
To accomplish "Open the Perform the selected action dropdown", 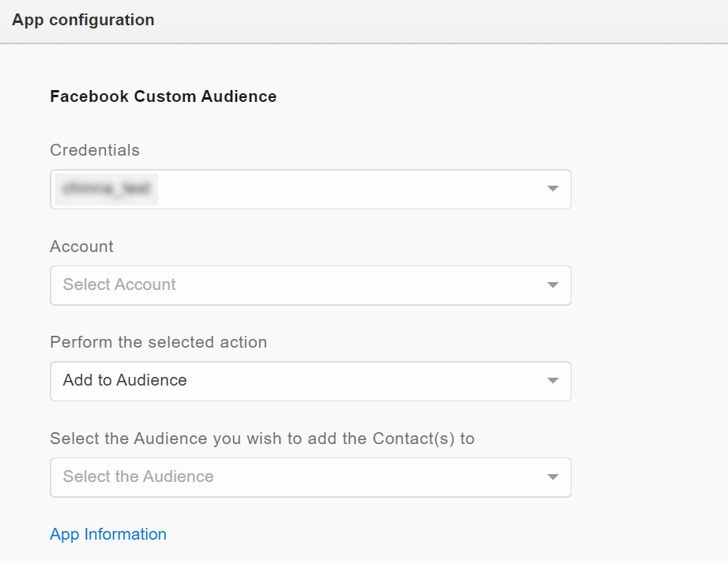I will [332, 382].
